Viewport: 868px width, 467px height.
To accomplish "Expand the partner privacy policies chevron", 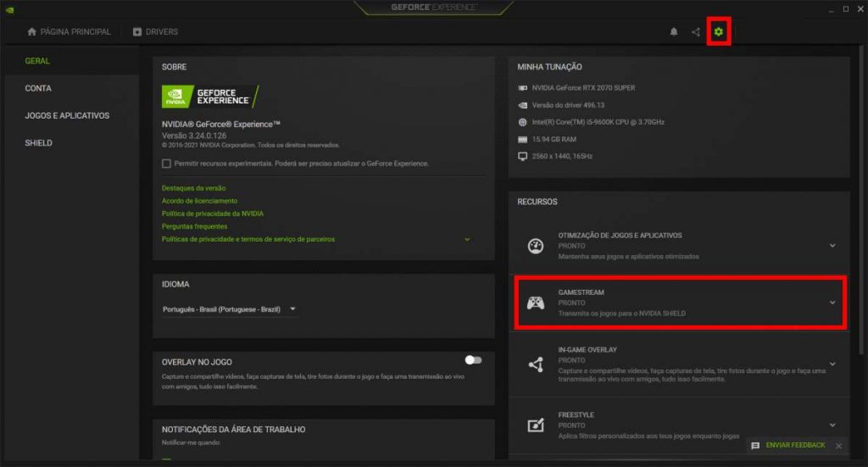I will pyautogui.click(x=467, y=240).
